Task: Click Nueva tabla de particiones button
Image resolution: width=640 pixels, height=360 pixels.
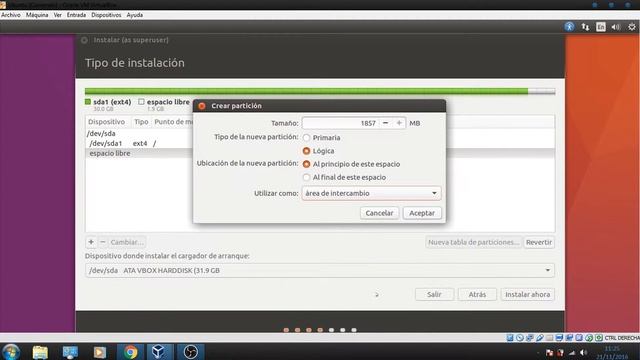Action: tap(473, 242)
